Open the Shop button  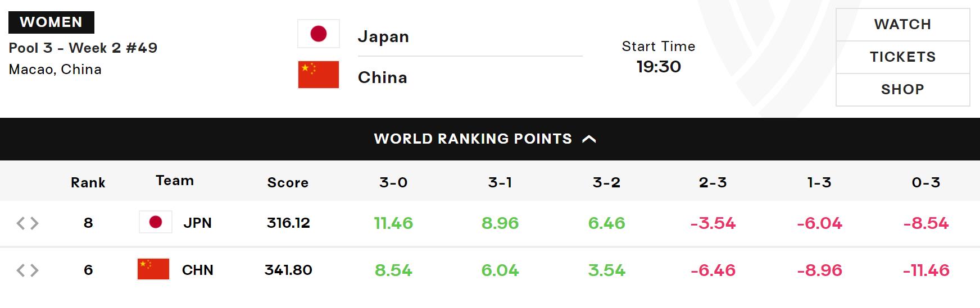pyautogui.click(x=902, y=90)
